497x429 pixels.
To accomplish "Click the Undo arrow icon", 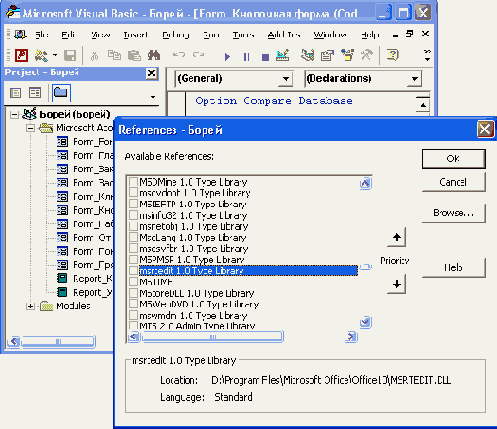I will (x=179, y=55).
